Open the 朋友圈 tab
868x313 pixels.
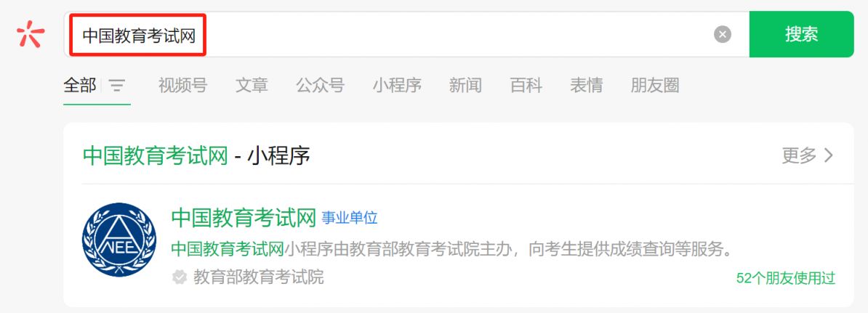[655, 85]
